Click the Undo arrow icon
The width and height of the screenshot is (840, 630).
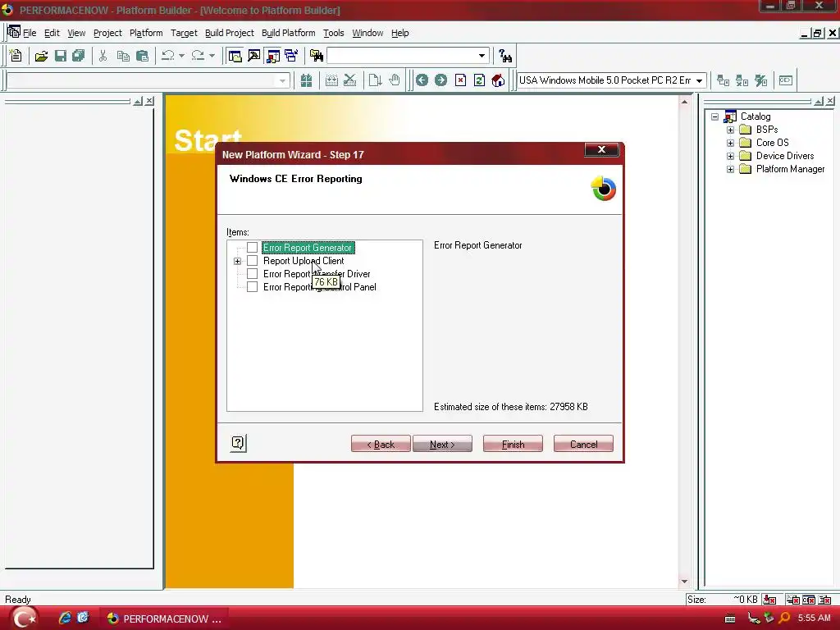(167, 56)
